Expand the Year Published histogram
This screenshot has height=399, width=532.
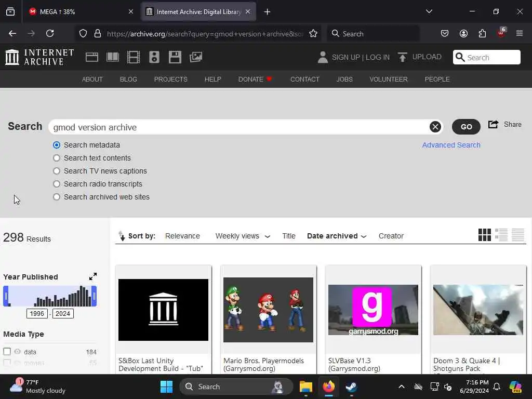93,276
